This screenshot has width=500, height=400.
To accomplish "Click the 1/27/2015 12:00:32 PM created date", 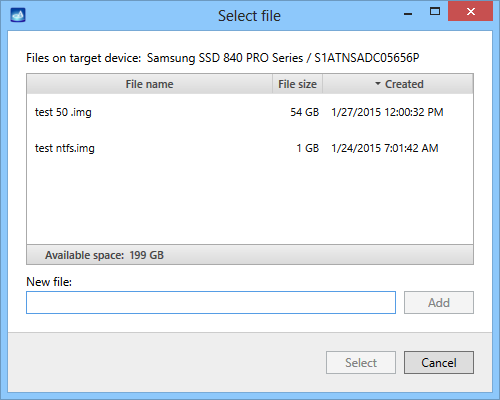I will [387, 112].
